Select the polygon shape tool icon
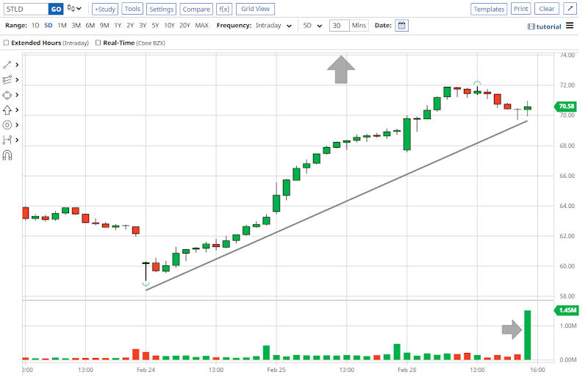The image size is (588, 386). (x=8, y=95)
